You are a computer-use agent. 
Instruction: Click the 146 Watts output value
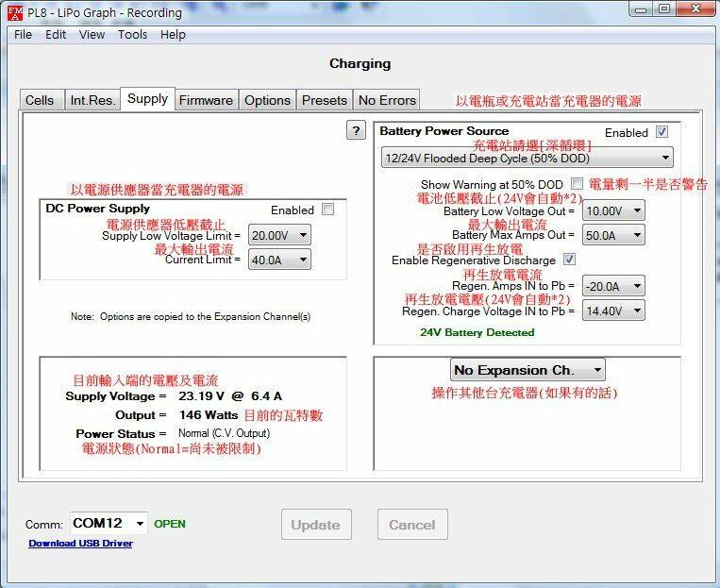209,415
